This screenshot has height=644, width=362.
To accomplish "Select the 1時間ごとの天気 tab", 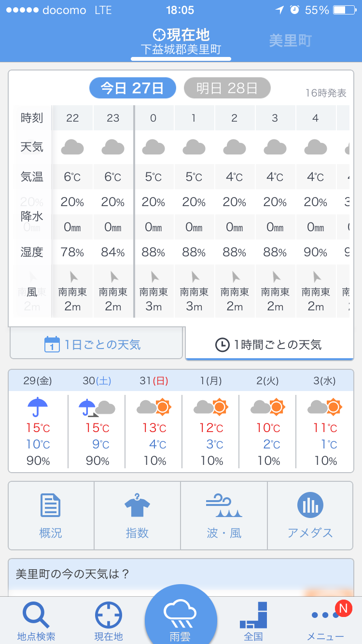I will click(269, 345).
